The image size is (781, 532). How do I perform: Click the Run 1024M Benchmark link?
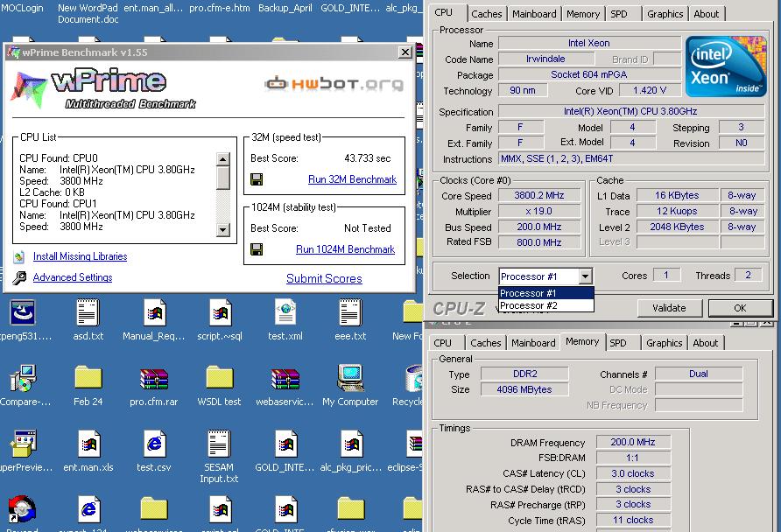pyautogui.click(x=345, y=249)
